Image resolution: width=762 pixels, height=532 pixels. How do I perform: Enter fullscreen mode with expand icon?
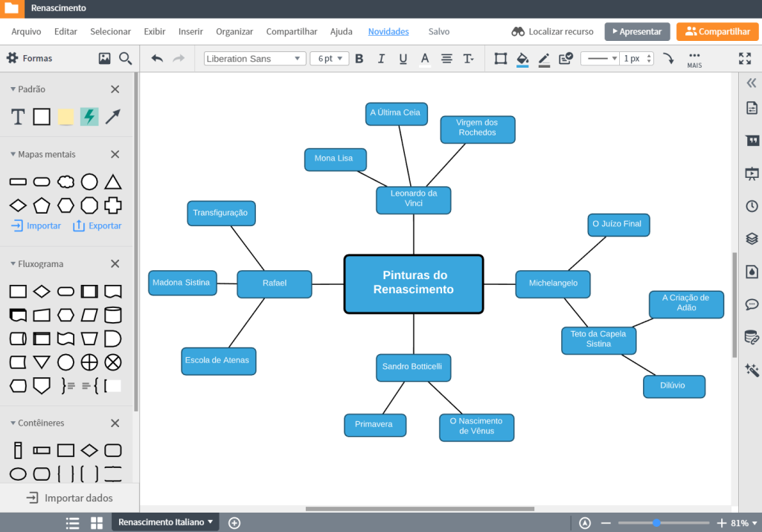pyautogui.click(x=745, y=59)
